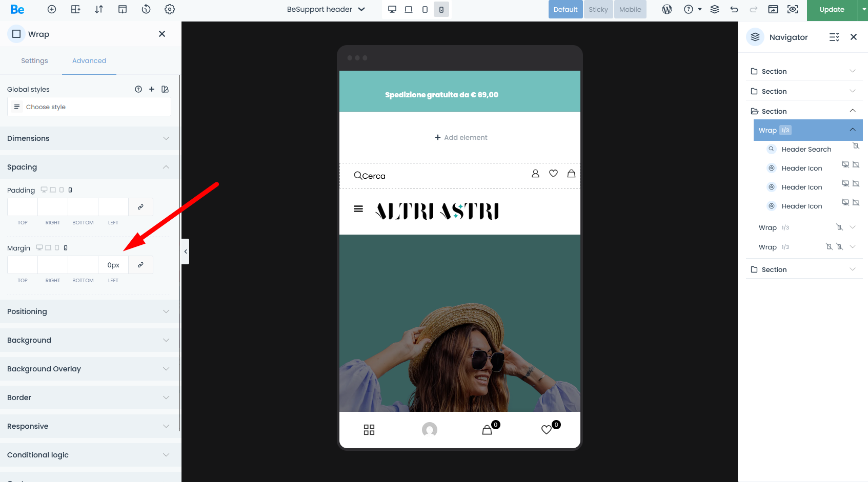Click Add element in the preview
Viewport: 868px width, 482px height.
point(460,137)
